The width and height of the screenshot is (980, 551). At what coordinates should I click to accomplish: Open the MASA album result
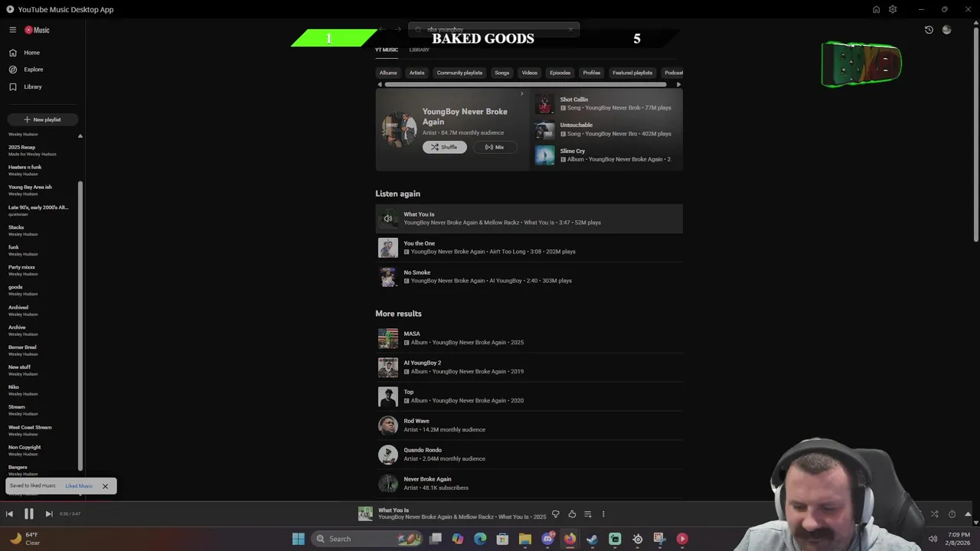point(529,338)
